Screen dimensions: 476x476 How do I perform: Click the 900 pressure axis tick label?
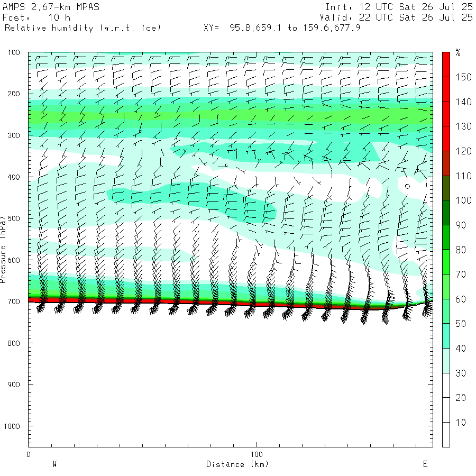14,385
